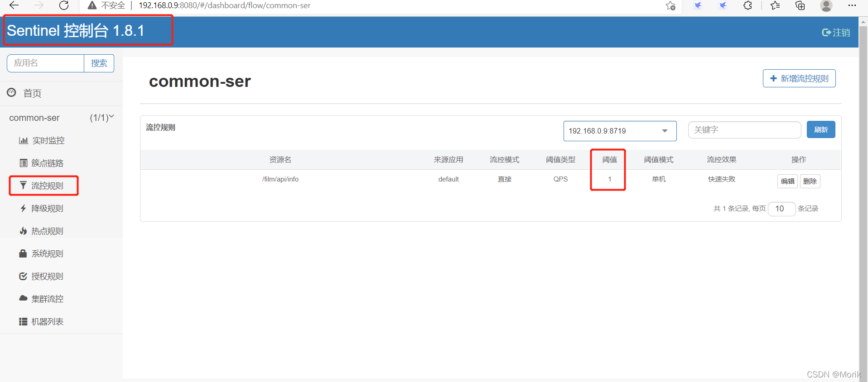Click the first bird extension icon
The width and height of the screenshot is (868, 382).
pyautogui.click(x=698, y=5)
